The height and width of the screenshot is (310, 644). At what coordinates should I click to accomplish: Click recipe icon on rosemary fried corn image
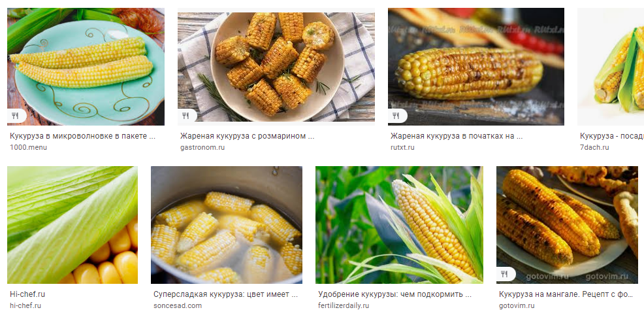click(x=186, y=116)
